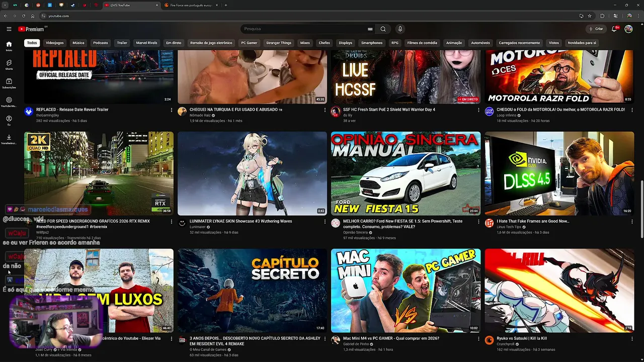
Task: Select the Filmes de comédia chip
Action: click(422, 43)
